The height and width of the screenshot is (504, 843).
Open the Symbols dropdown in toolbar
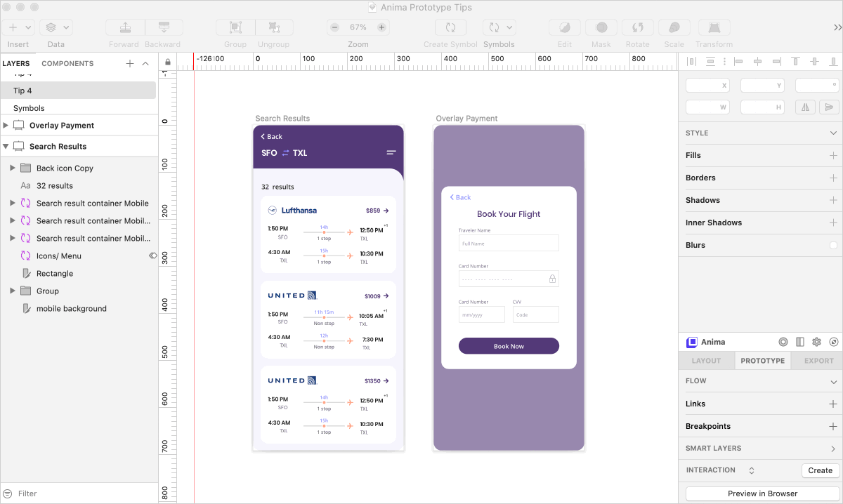point(499,27)
